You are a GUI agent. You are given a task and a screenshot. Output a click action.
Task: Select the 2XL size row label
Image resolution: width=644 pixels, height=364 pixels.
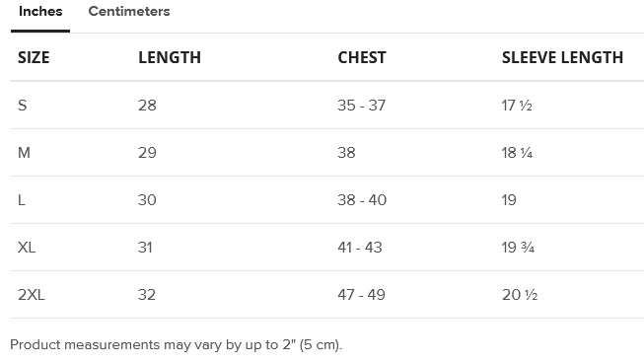(x=32, y=295)
